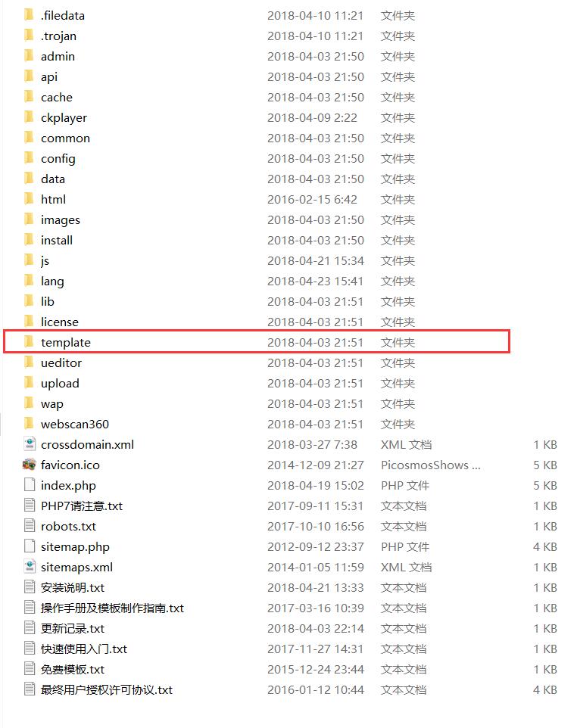This screenshot has height=728, width=577.
Task: Select the index.php file icon
Action: pyautogui.click(x=30, y=485)
